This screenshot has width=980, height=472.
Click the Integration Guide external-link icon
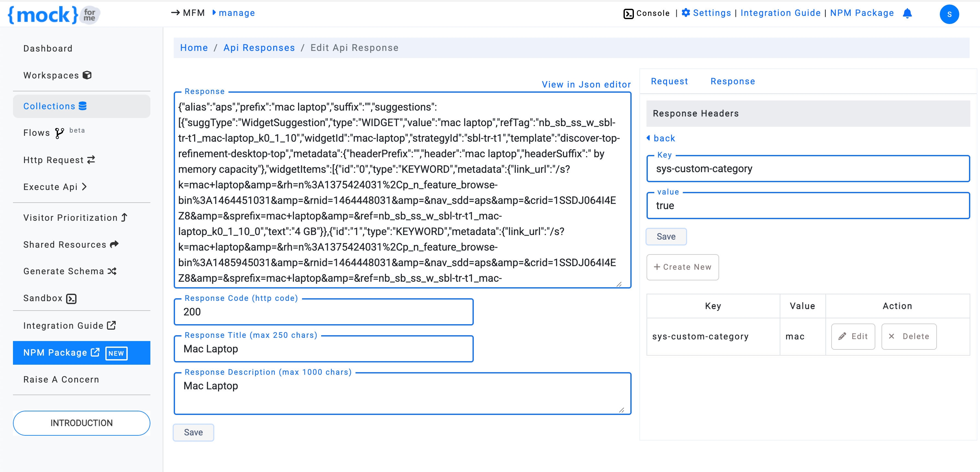[x=111, y=325]
